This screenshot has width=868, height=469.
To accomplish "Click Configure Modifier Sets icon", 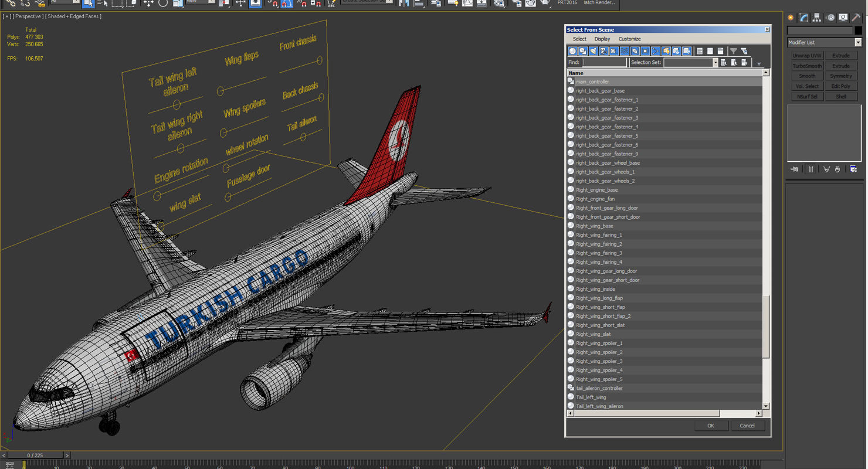I will pos(853,169).
